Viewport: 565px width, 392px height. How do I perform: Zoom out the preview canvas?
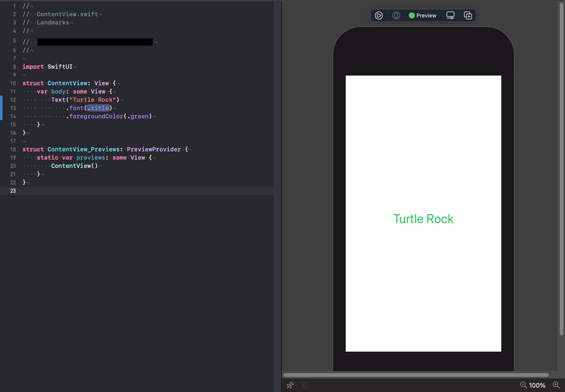pos(523,385)
